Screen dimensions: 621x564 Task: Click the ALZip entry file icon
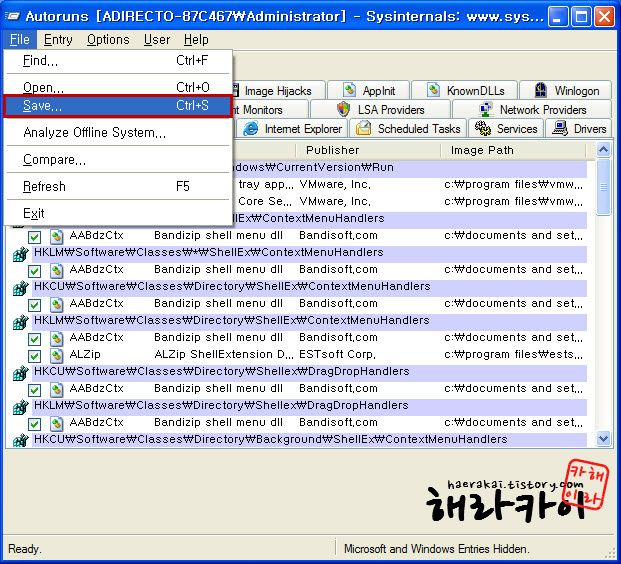(57, 355)
